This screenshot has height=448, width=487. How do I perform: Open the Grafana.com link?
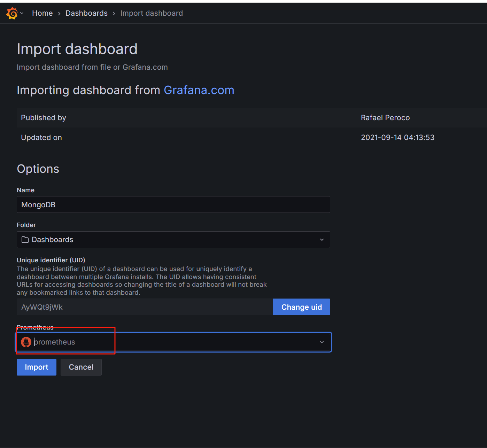click(199, 90)
